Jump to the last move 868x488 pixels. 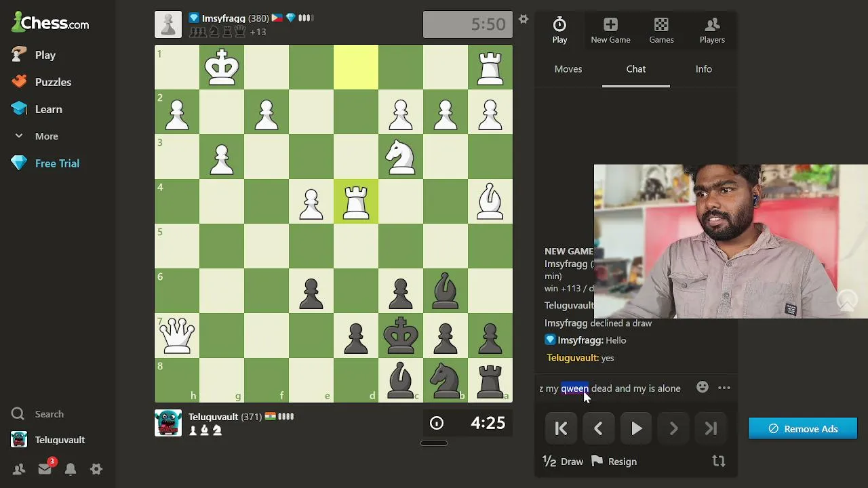click(x=711, y=428)
